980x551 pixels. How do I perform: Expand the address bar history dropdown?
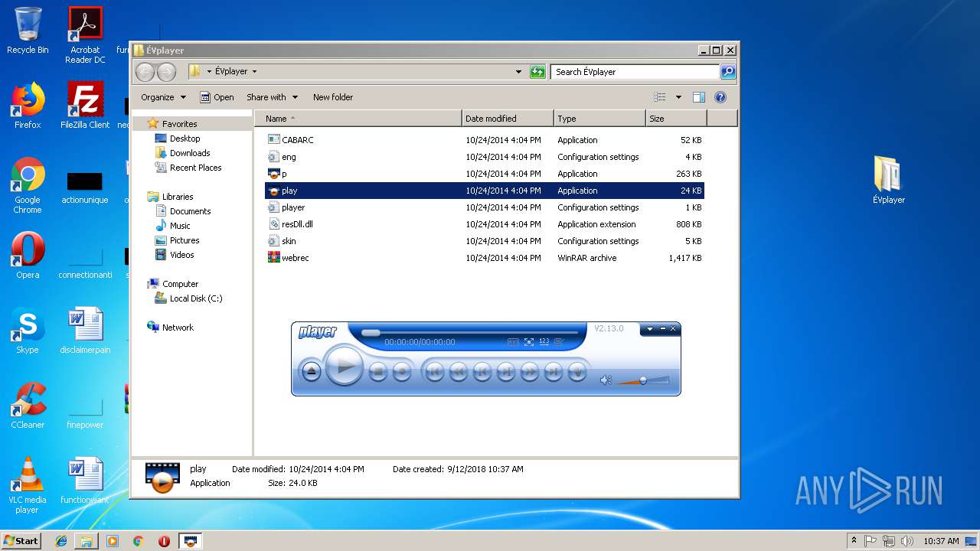(x=518, y=72)
